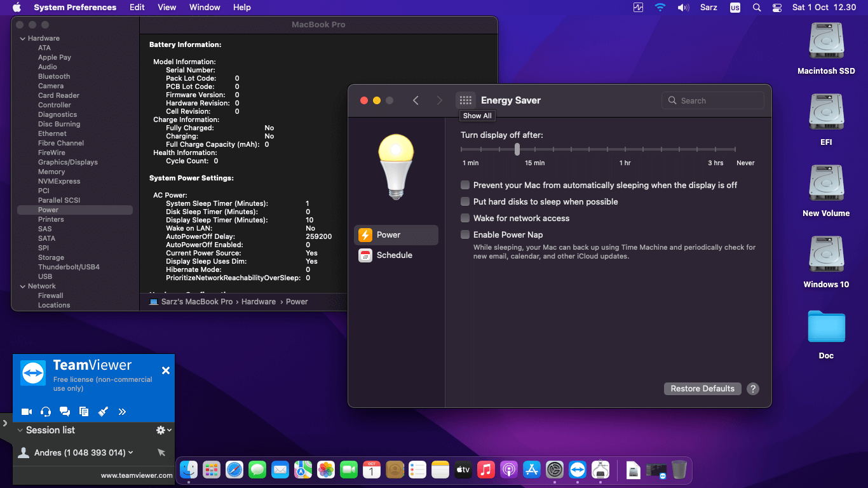
Task: Open the Apple menu
Action: pos(17,8)
